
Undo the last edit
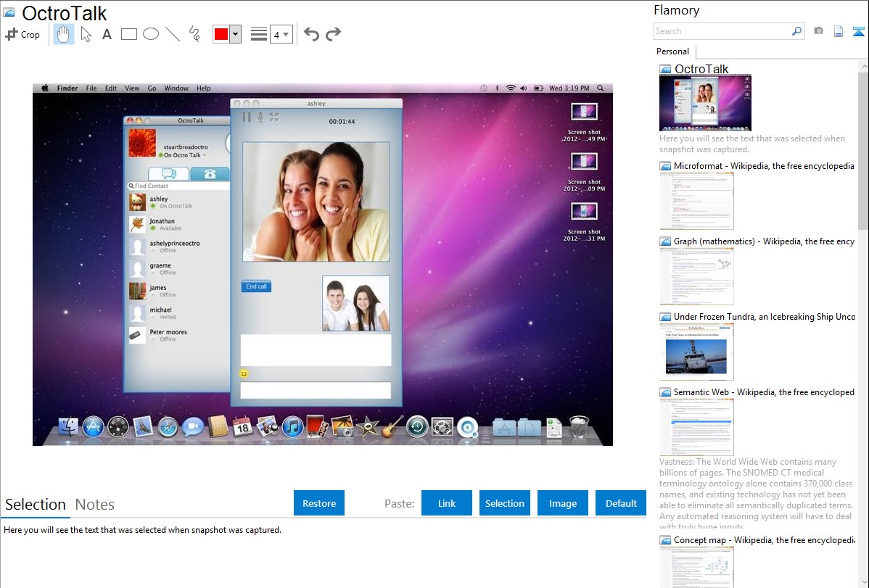tap(311, 34)
